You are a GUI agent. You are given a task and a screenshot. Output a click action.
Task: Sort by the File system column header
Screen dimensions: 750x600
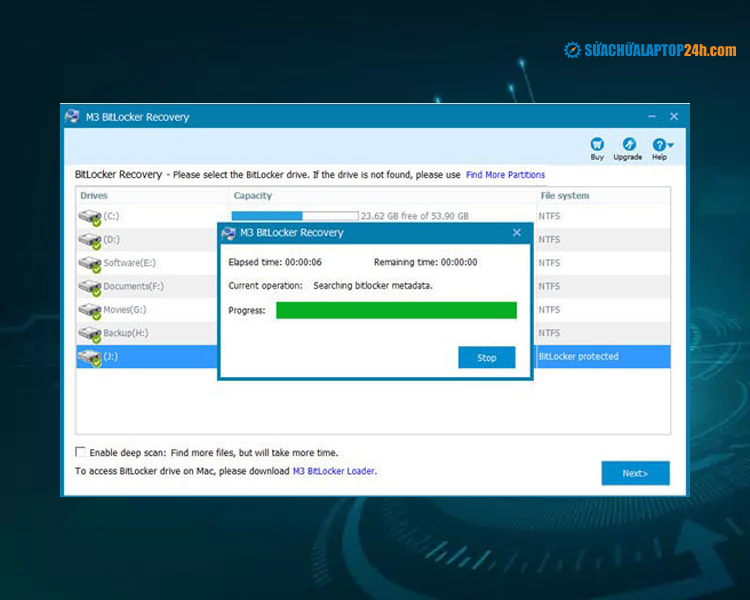pyautogui.click(x=565, y=195)
